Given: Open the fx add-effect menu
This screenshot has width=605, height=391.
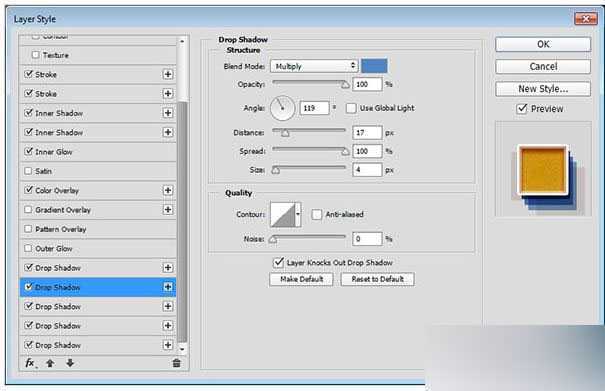Looking at the screenshot, I should (30, 363).
